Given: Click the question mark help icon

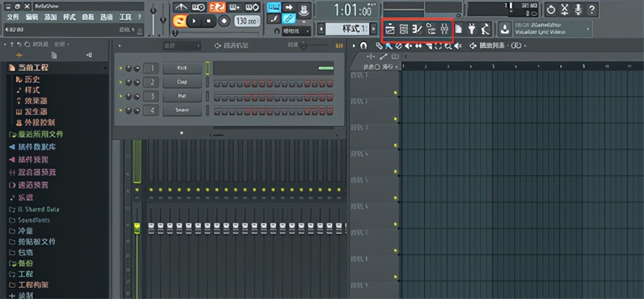Looking at the screenshot, I should pos(592,10).
